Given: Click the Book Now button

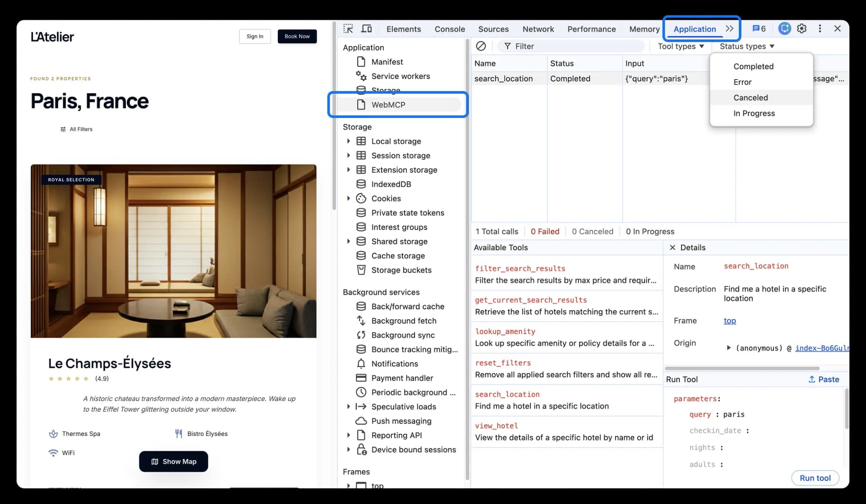Looking at the screenshot, I should point(297,37).
